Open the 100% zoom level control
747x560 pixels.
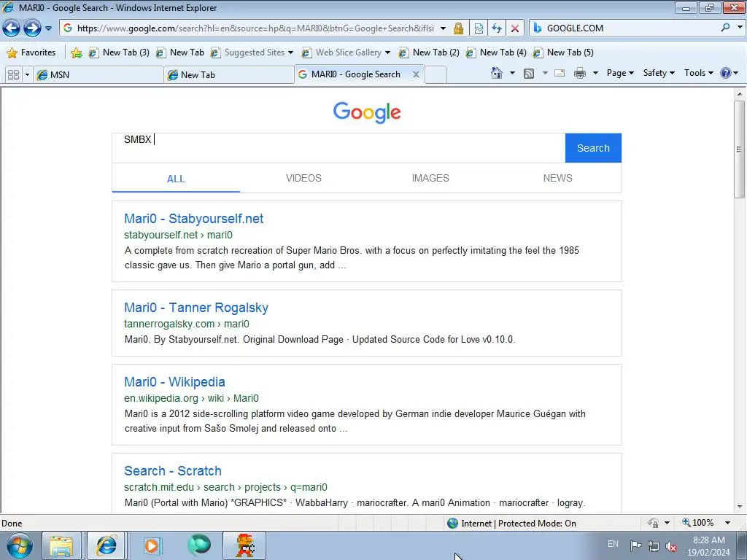pyautogui.click(x=703, y=523)
